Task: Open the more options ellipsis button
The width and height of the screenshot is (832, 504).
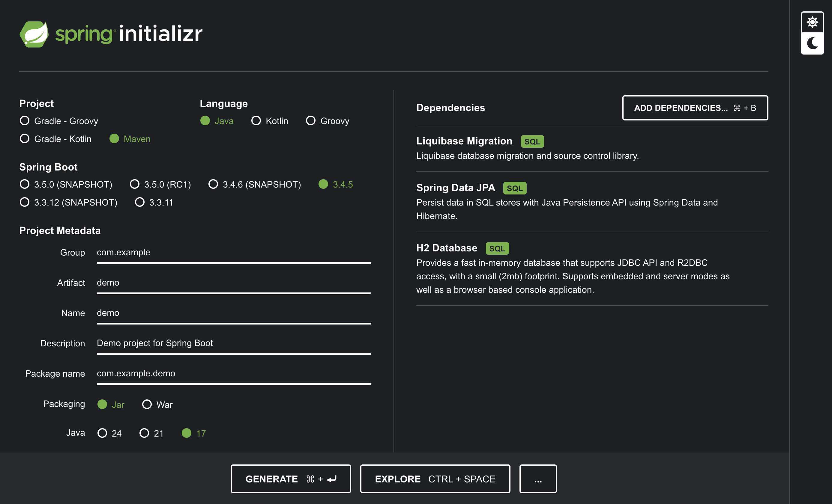Action: tap(537, 479)
